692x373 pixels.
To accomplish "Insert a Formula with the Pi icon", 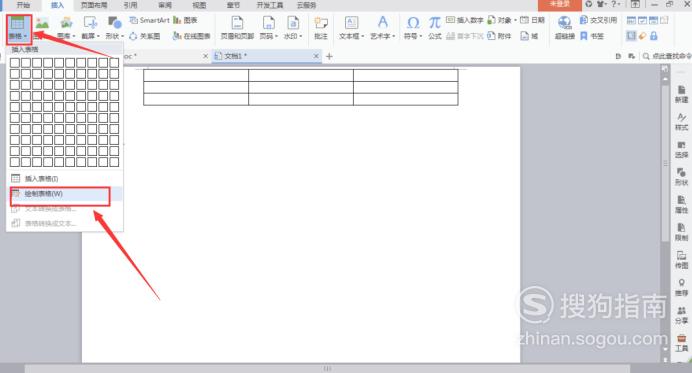I will pyautogui.click(x=435, y=28).
